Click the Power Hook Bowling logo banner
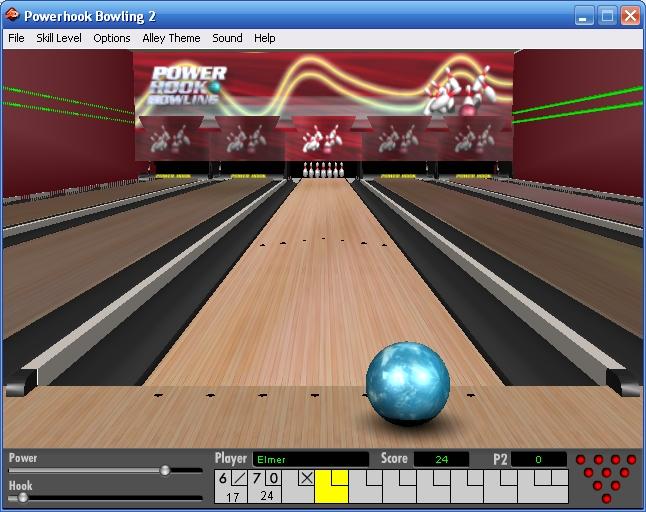646x512 pixels. 188,86
